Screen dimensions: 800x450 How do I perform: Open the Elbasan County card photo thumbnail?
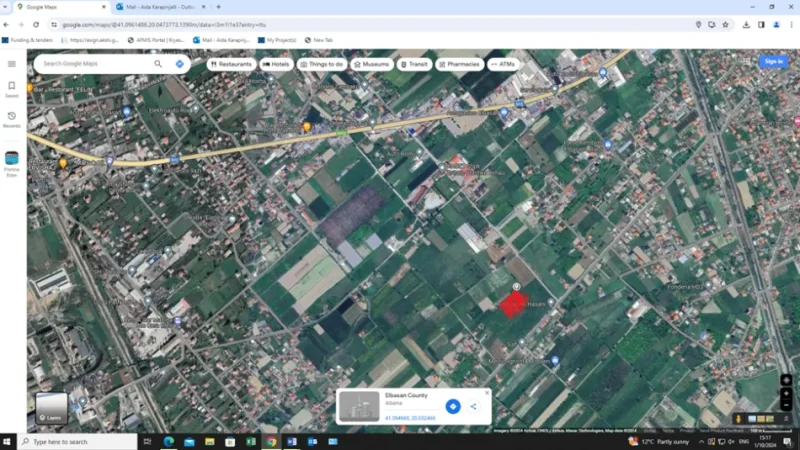[x=360, y=406]
